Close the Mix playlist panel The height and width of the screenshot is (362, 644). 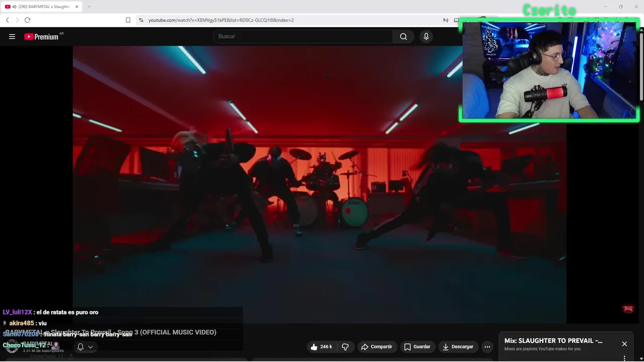tap(624, 344)
